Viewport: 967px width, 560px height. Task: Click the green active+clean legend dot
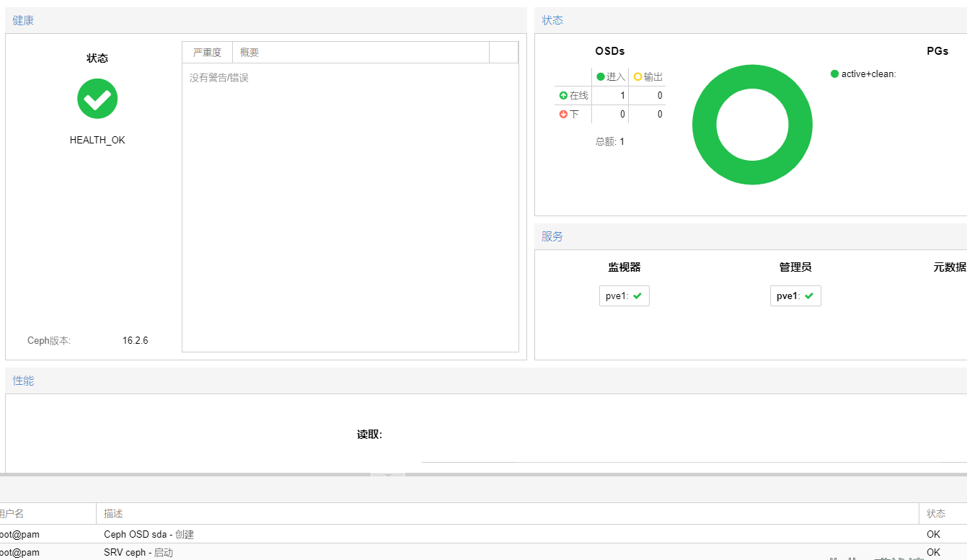[x=835, y=74]
